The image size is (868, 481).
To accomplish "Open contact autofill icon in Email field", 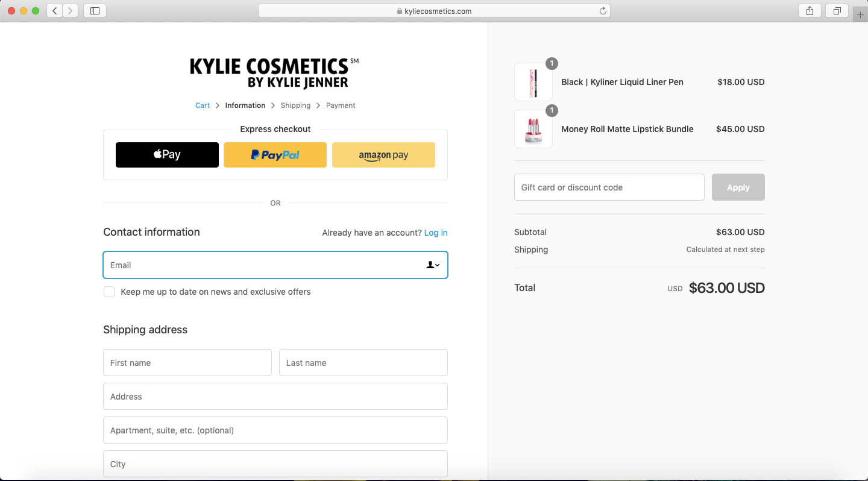I will tap(433, 265).
